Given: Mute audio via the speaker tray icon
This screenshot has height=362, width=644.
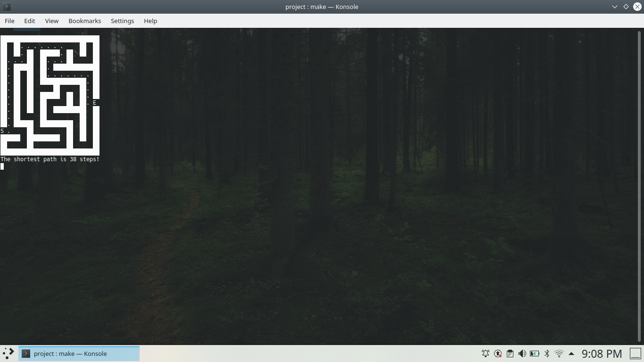Looking at the screenshot, I should (522, 353).
